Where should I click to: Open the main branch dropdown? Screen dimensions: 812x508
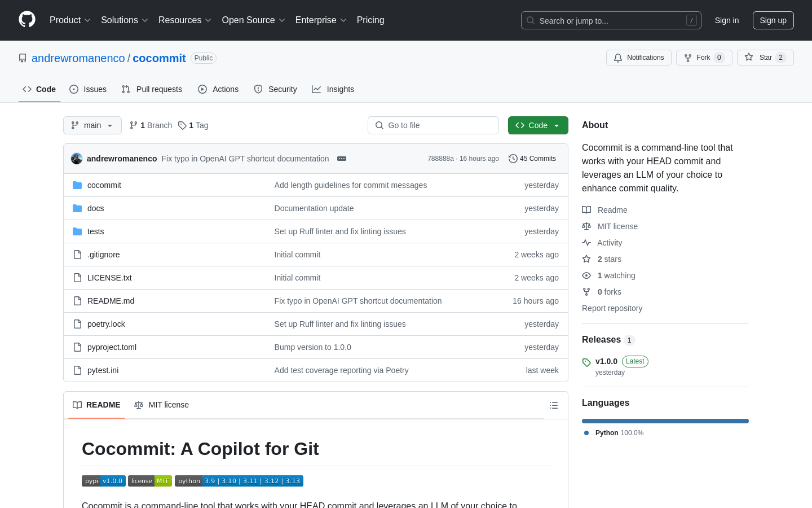92,125
